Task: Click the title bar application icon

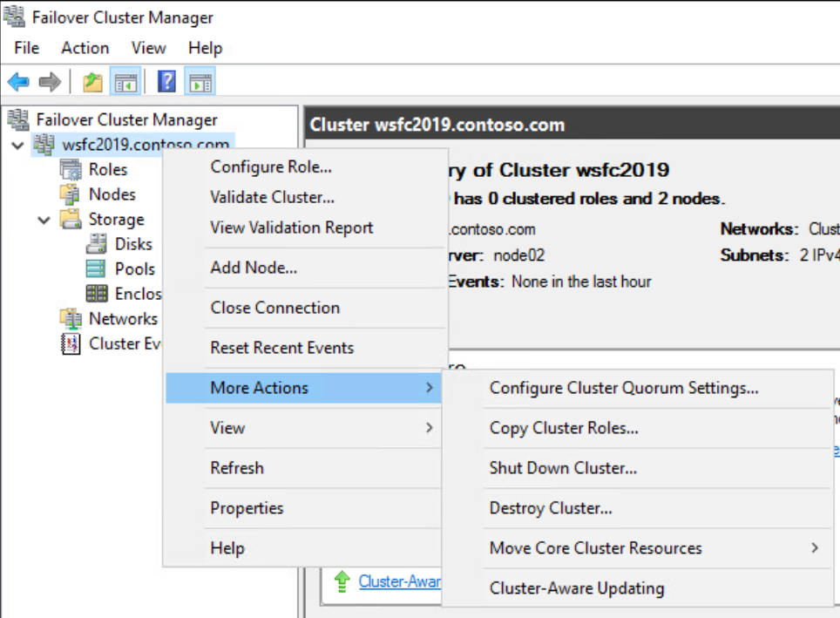Action: (14, 17)
